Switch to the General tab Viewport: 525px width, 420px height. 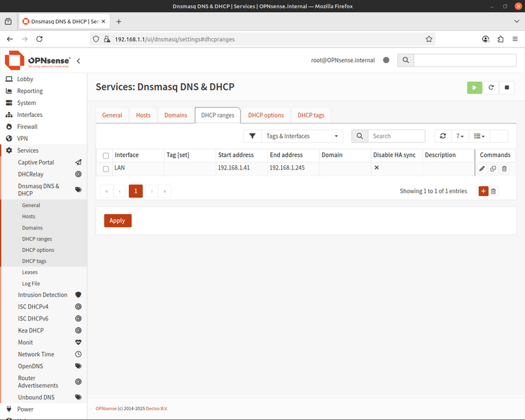(112, 115)
